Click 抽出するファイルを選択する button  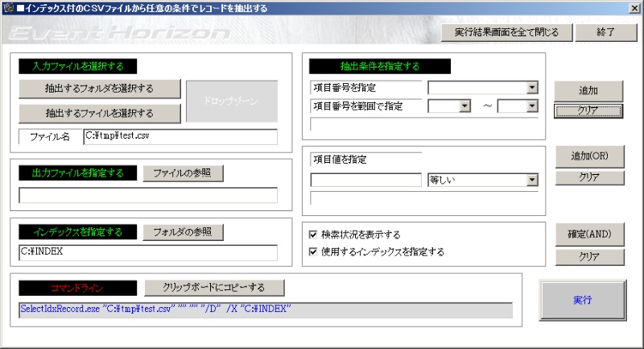(99, 113)
